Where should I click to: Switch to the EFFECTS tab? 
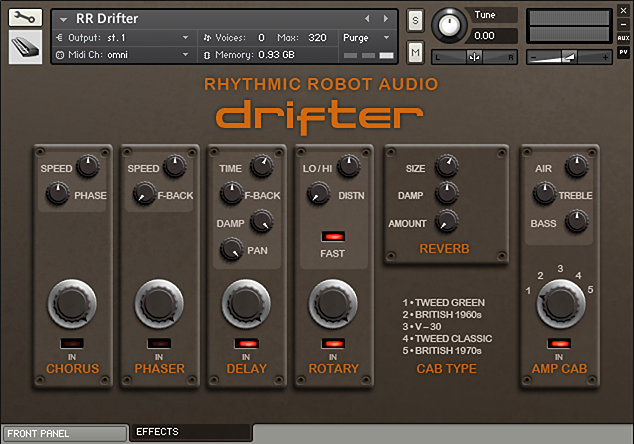tap(191, 432)
